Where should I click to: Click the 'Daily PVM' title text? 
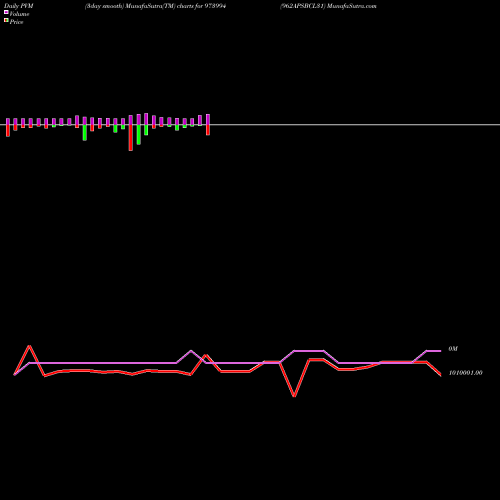click(x=19, y=6)
